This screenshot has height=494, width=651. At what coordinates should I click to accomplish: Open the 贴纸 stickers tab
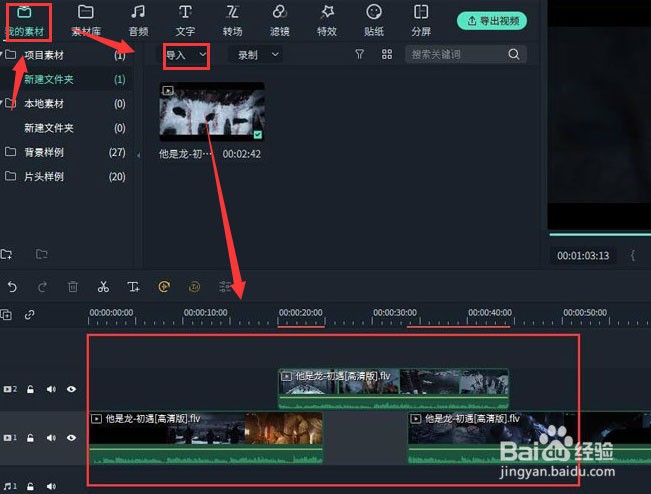pos(374,21)
